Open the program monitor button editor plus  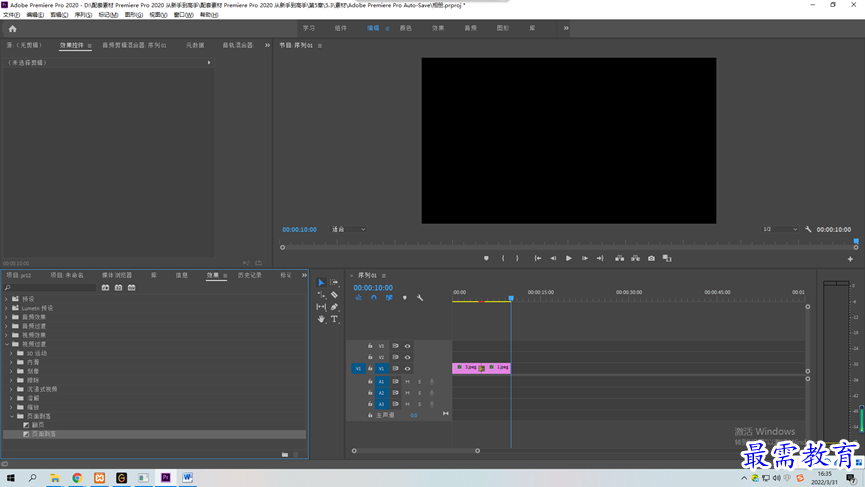coord(850,259)
